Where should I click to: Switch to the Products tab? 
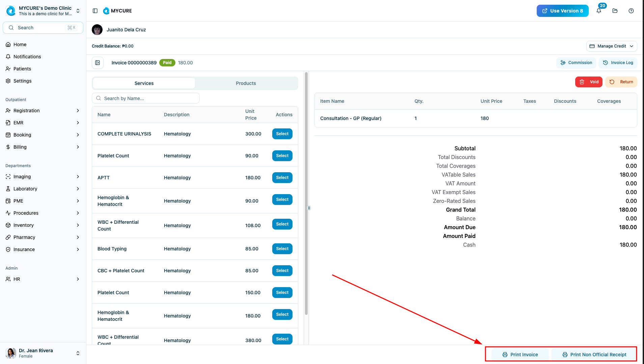tap(246, 83)
